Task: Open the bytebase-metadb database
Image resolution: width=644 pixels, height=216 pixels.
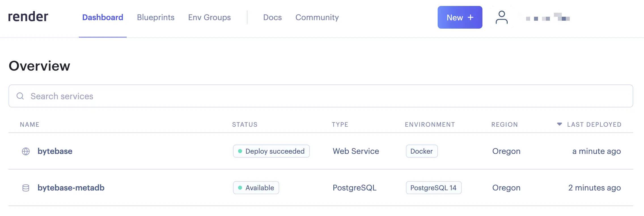Action: pyautogui.click(x=71, y=188)
